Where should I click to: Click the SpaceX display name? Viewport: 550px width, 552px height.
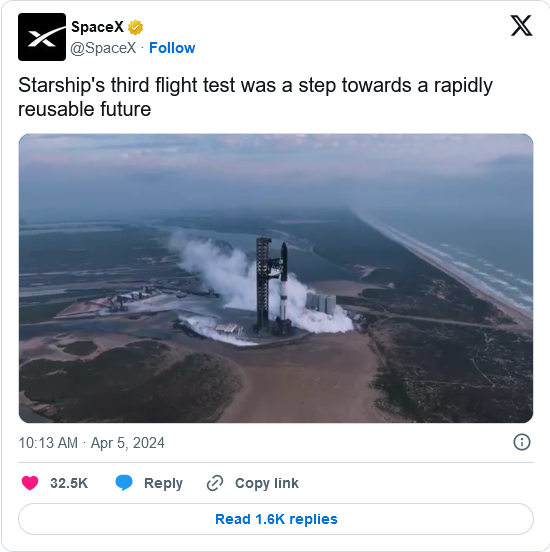click(x=98, y=27)
